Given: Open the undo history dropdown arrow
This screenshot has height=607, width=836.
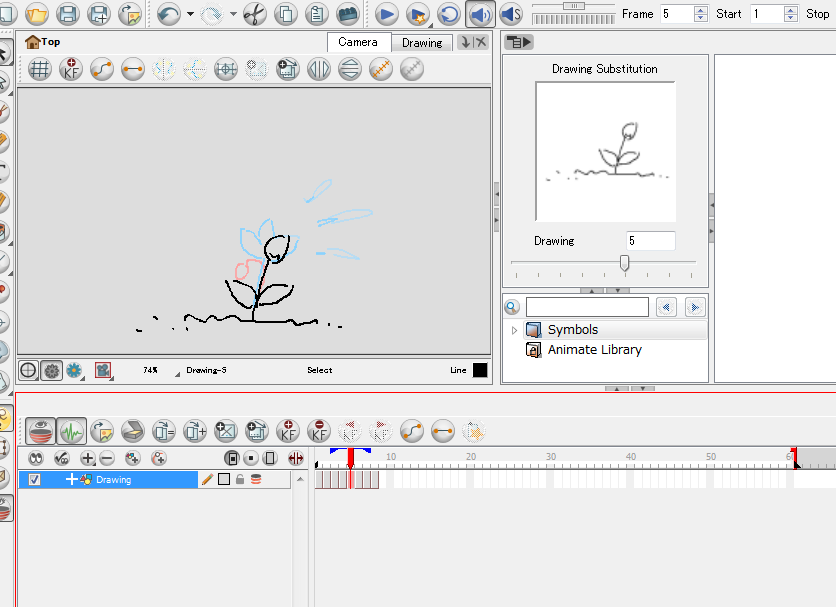Looking at the screenshot, I should click(190, 14).
